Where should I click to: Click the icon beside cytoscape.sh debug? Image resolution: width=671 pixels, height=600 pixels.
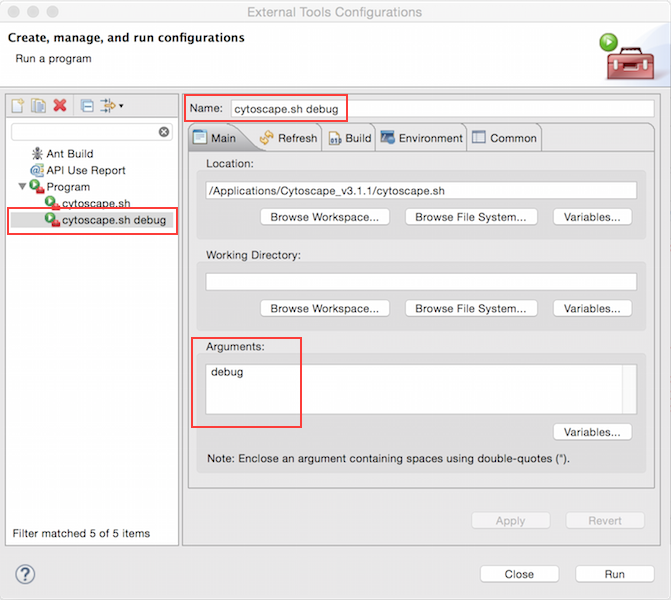point(52,220)
